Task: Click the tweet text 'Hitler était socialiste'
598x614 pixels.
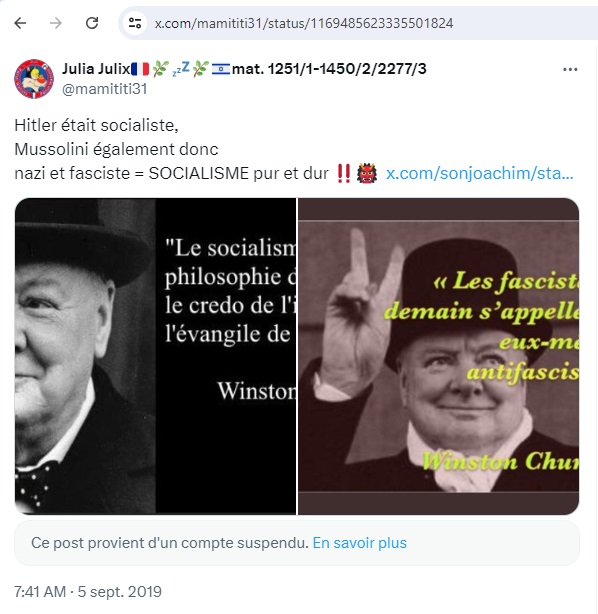Action: pyautogui.click(x=96, y=125)
